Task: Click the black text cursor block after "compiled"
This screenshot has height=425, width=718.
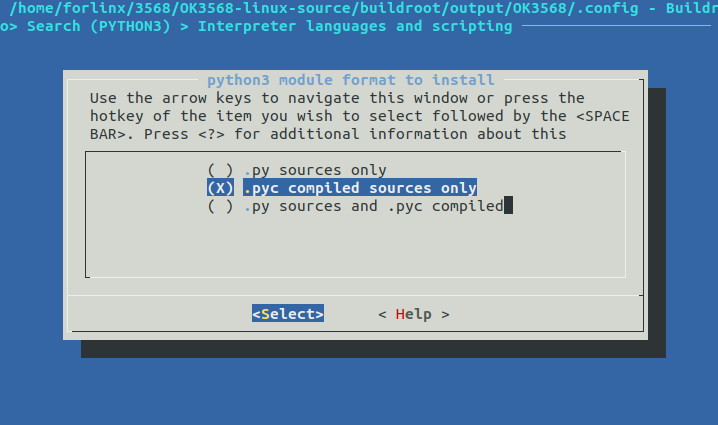Action: 509,206
